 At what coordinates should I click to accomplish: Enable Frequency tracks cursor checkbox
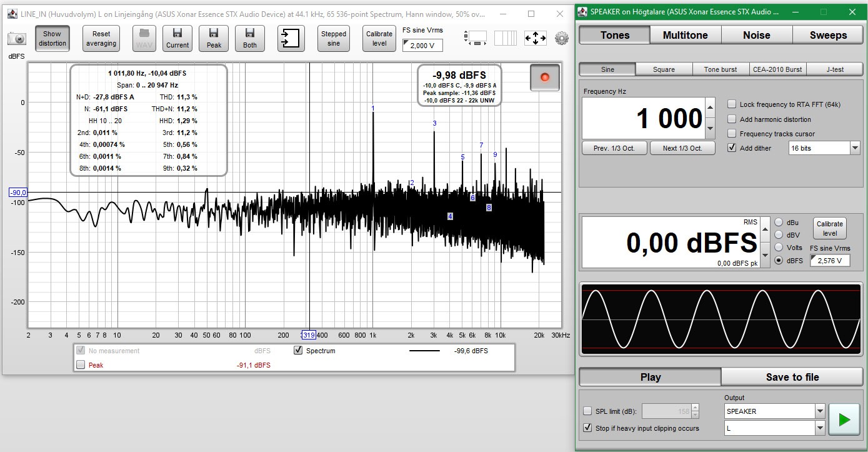[732, 133]
